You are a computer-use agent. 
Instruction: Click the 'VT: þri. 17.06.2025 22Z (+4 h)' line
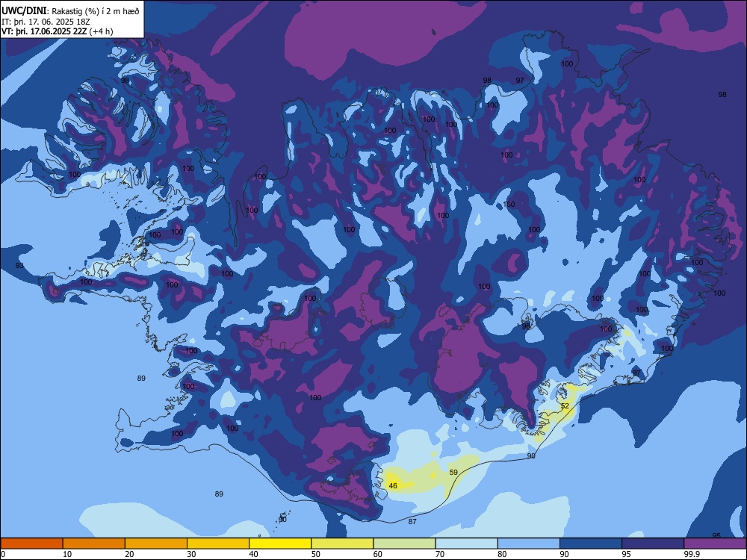tap(58, 31)
